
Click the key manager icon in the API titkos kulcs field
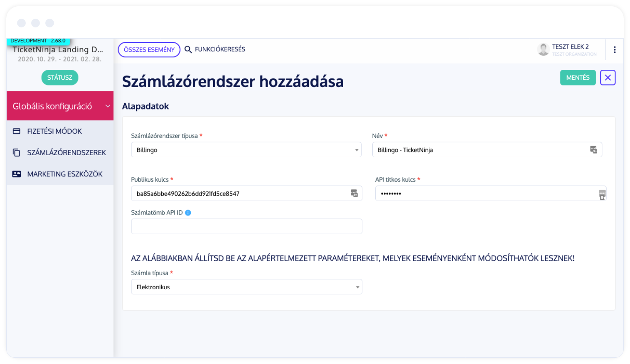(602, 194)
